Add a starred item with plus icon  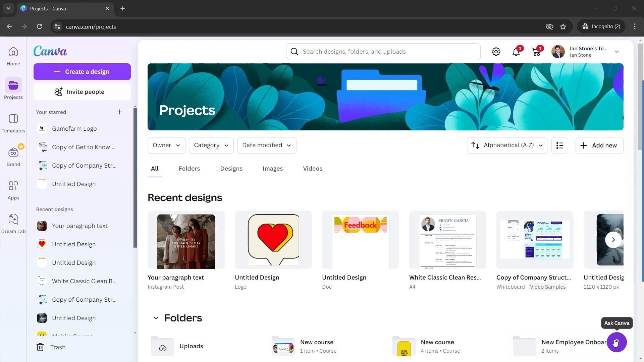(x=119, y=112)
